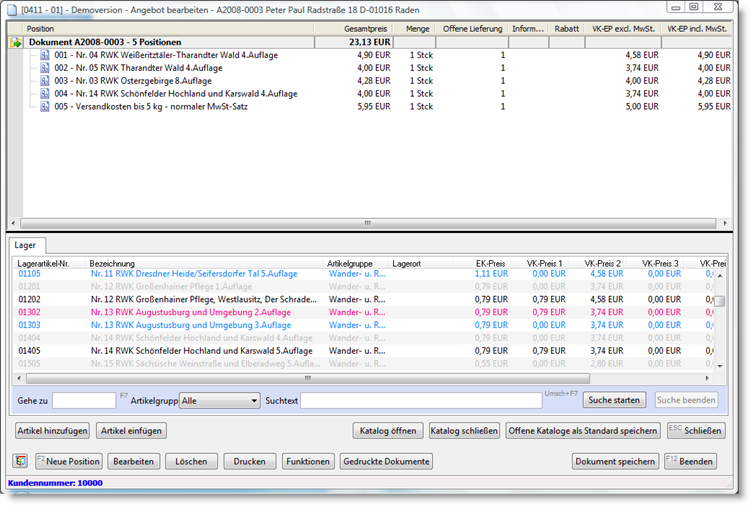
Task: Click the icon of position 003 Osterzgebirge
Action: click(x=45, y=81)
